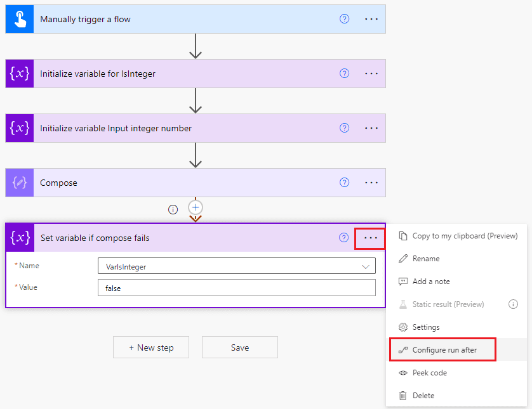Click the info icon beside Static result (Preview)
The width and height of the screenshot is (532, 409).
[513, 304]
